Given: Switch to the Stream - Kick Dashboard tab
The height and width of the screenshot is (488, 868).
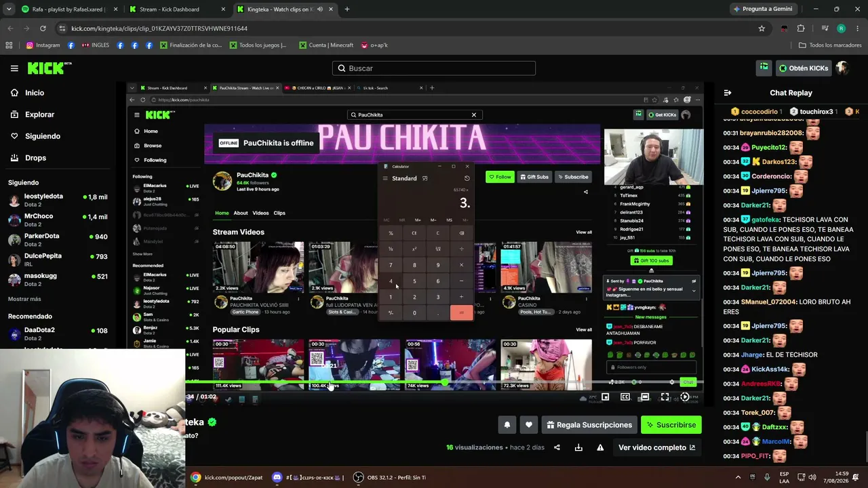Looking at the screenshot, I should [177, 9].
